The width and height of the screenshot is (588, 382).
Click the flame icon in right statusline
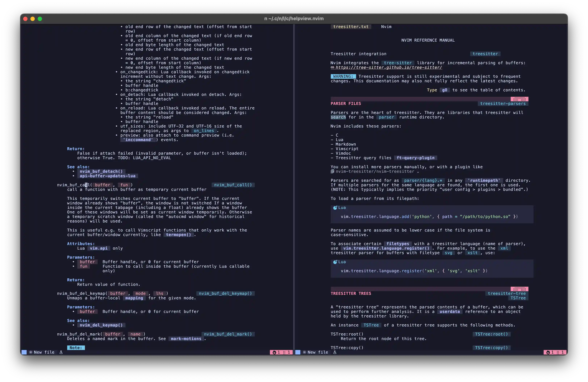548,352
